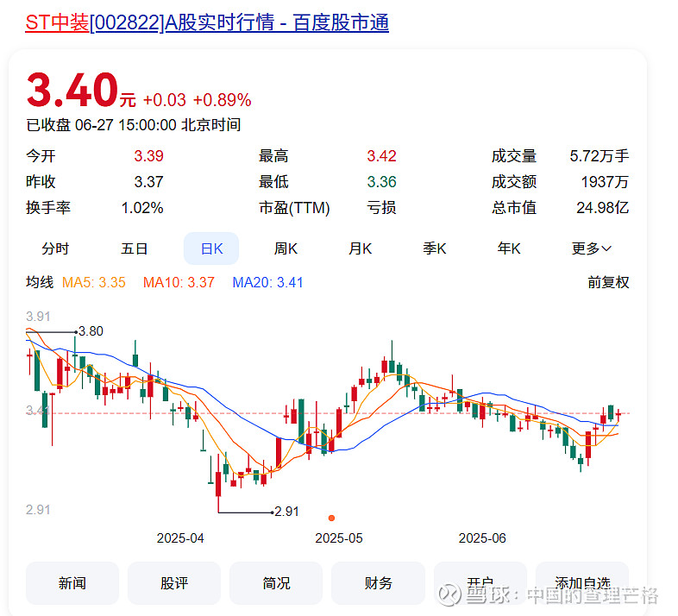Open the 简况 section
This screenshot has width=678, height=616.
coord(276,583)
